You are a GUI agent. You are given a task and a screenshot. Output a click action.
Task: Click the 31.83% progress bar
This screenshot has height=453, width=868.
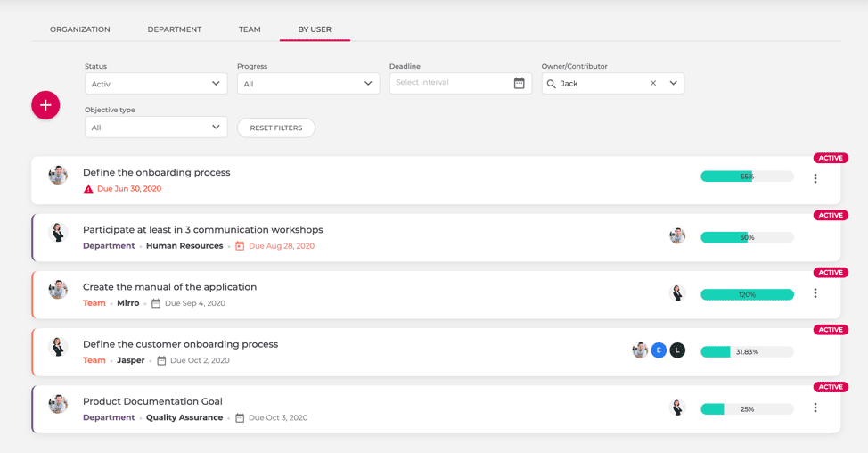747,351
